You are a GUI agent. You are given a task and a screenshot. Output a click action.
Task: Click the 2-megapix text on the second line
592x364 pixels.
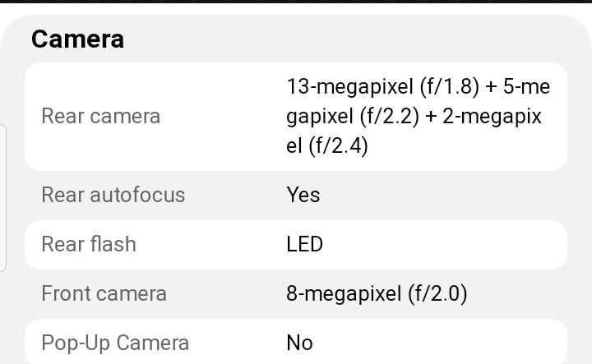[492, 116]
